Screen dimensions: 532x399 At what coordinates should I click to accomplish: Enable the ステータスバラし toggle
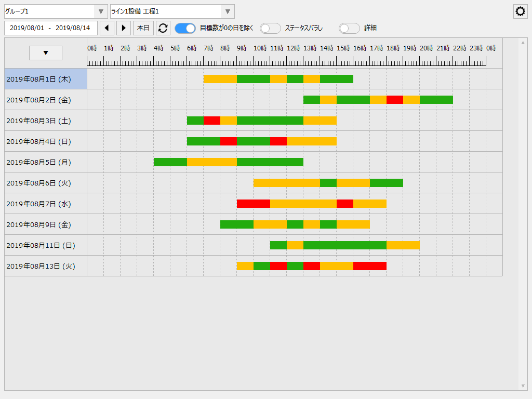tap(270, 28)
